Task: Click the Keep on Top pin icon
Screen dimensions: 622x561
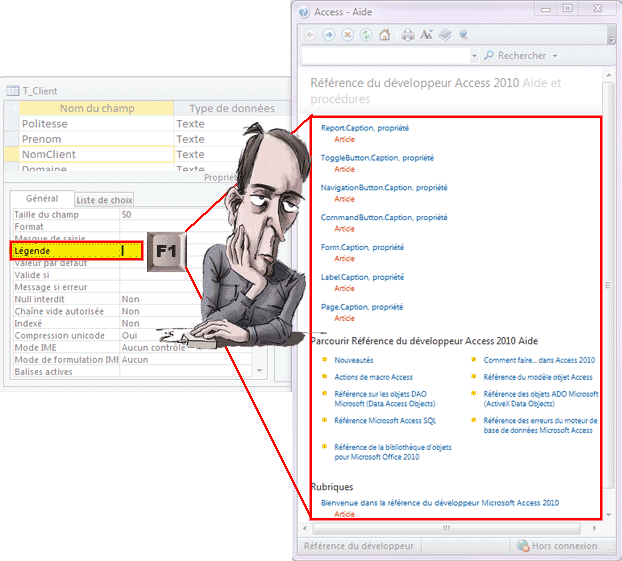Action: [463, 35]
